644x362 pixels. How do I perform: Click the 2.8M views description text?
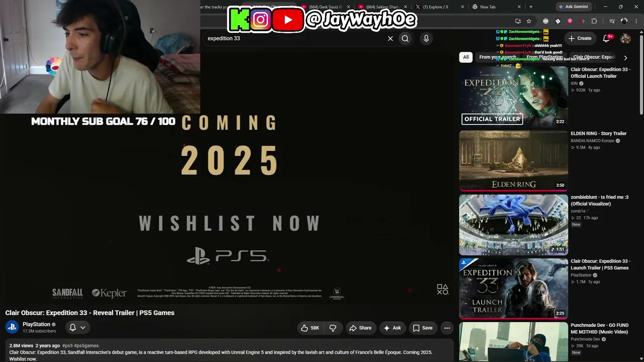point(21,345)
